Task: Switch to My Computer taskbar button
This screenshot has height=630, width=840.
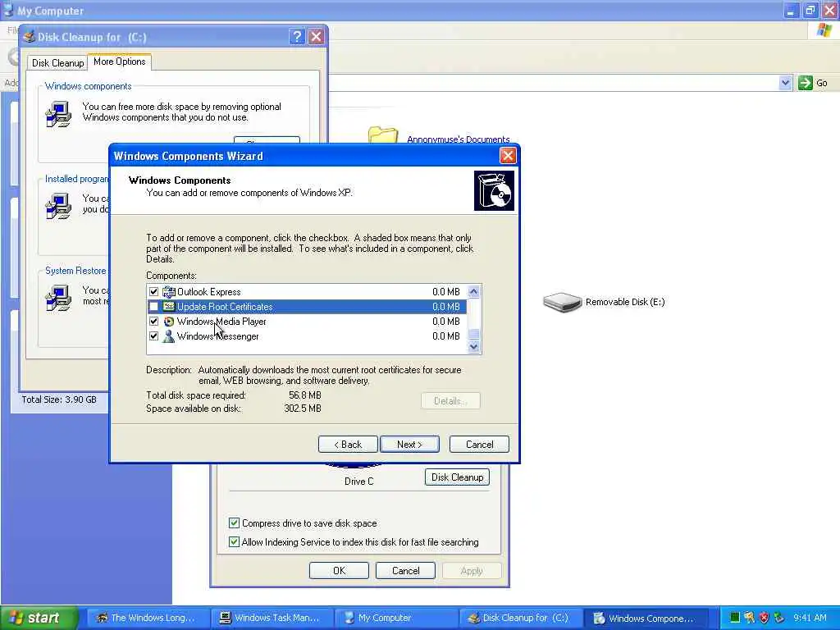Action: tap(396, 618)
